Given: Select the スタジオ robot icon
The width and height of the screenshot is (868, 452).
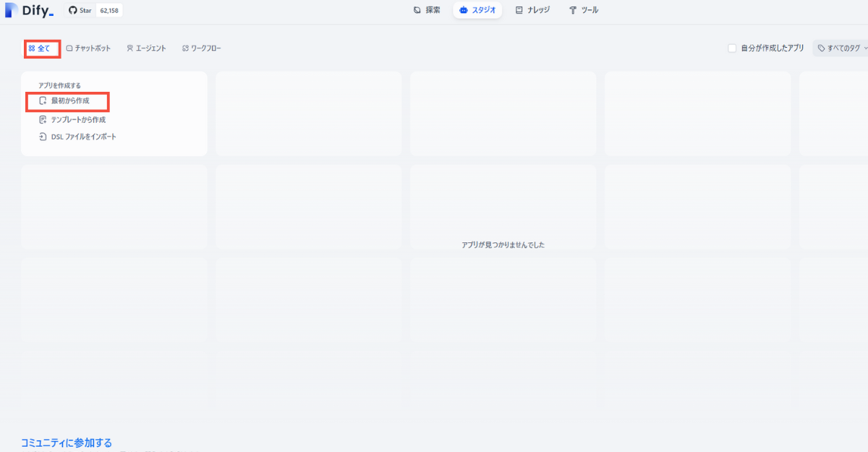Looking at the screenshot, I should coord(464,10).
